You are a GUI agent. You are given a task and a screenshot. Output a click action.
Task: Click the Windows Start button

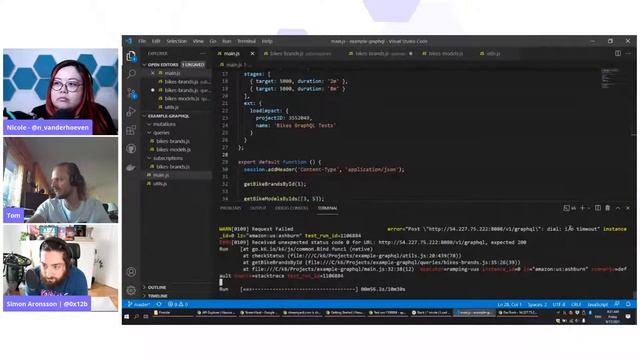[x=127, y=317]
